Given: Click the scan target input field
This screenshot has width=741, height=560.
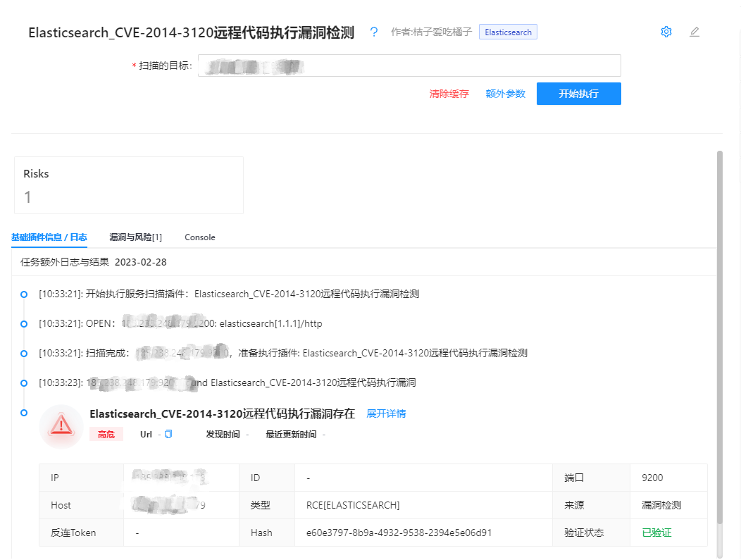Looking at the screenshot, I should pos(409,66).
